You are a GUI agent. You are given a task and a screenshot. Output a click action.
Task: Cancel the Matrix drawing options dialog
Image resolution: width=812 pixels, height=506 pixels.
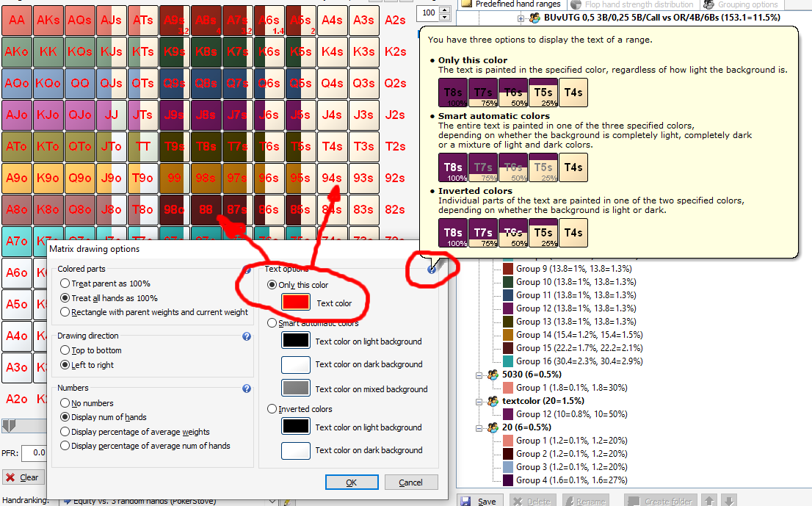pyautogui.click(x=410, y=482)
